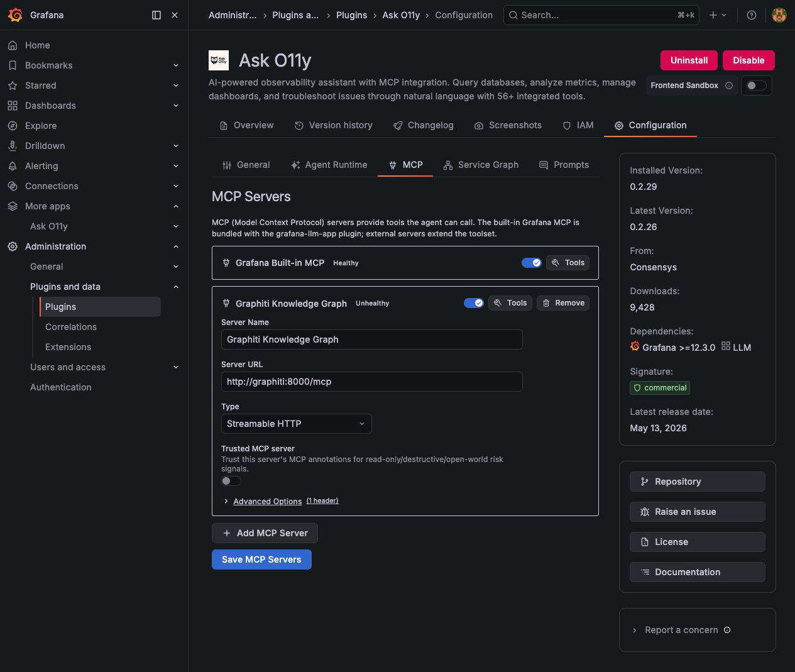Open the user profile avatar
This screenshot has height=672, width=795.
779,15
